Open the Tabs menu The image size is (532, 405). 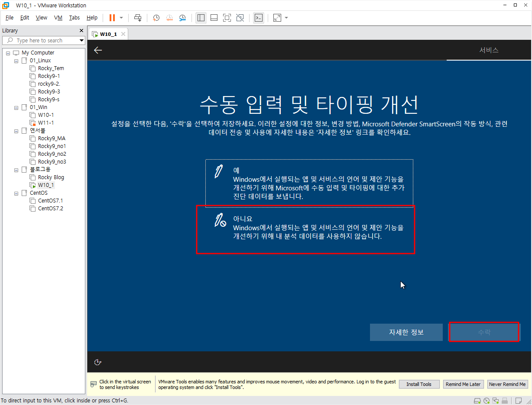pyautogui.click(x=75, y=18)
